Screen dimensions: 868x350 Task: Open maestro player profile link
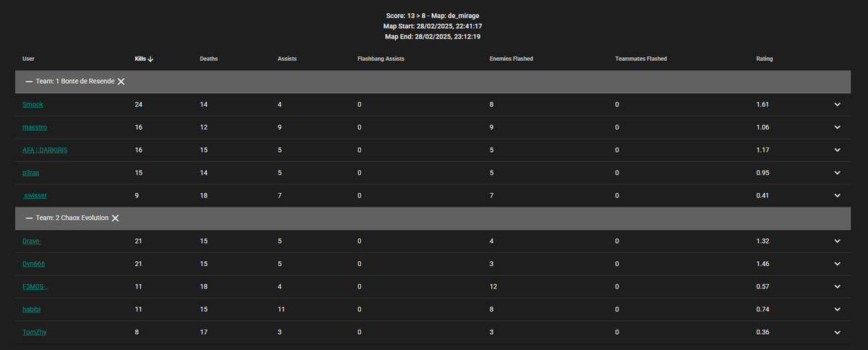click(35, 127)
